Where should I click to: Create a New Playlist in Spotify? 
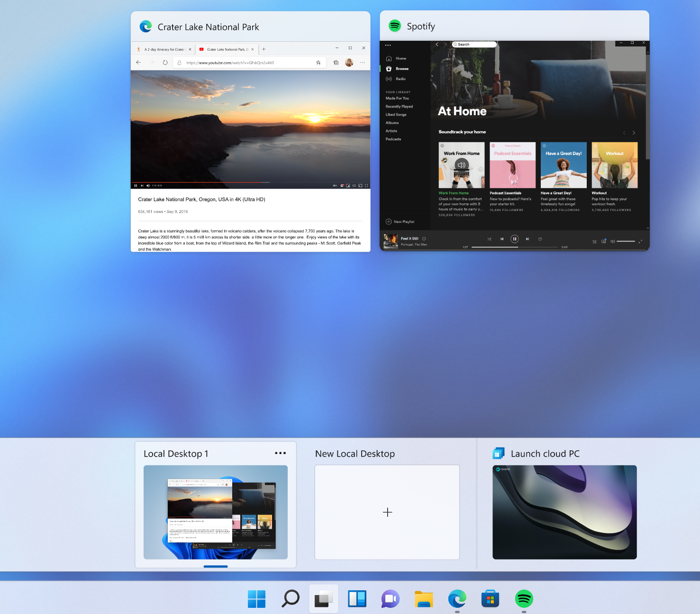(x=400, y=221)
